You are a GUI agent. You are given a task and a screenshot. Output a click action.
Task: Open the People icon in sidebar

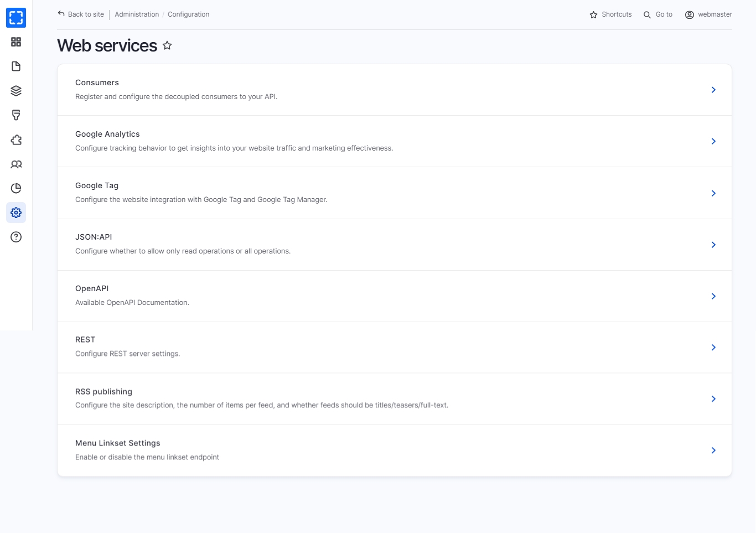click(x=16, y=164)
